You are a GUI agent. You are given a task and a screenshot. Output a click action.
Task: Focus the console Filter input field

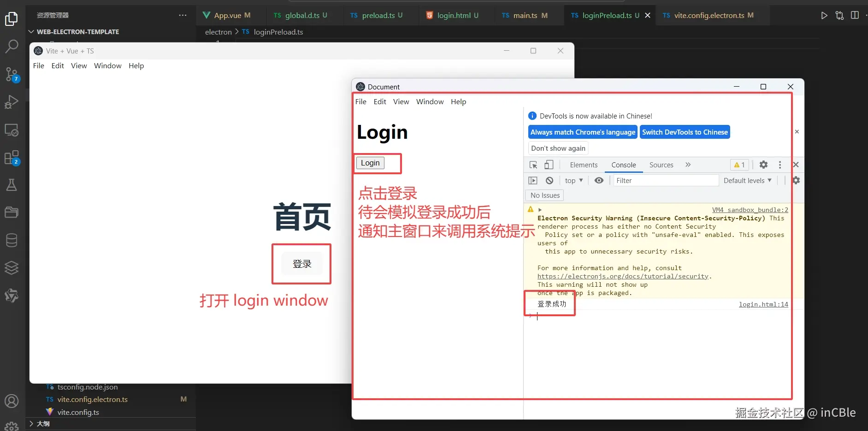coord(666,181)
